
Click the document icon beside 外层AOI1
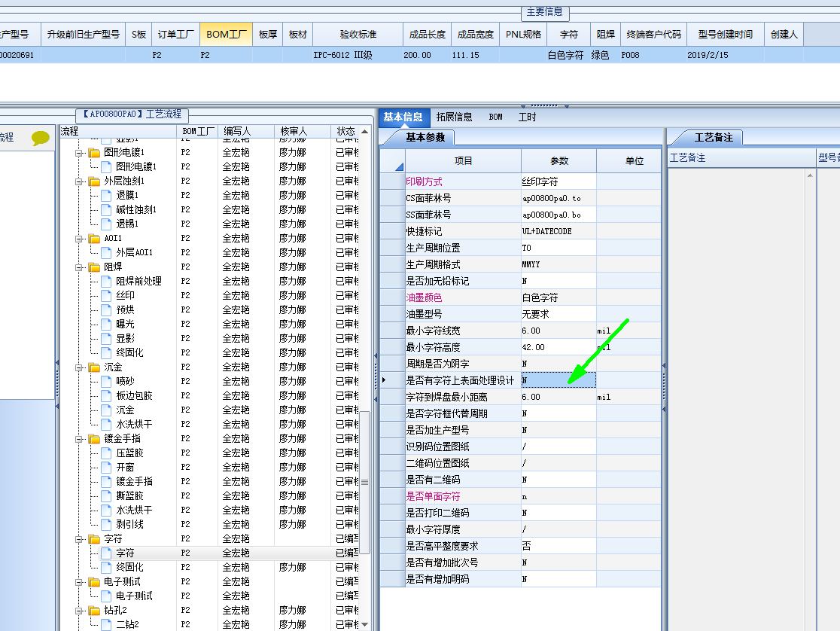(x=107, y=252)
